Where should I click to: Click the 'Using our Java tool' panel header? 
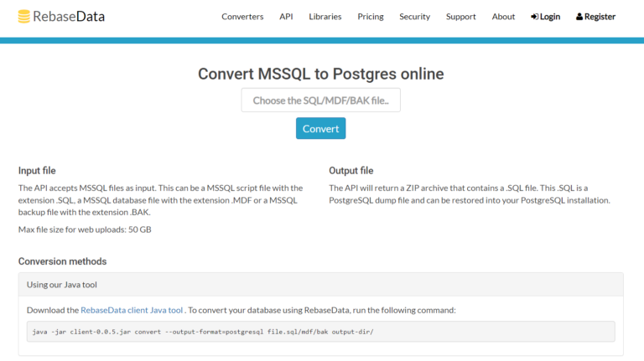pos(321,285)
